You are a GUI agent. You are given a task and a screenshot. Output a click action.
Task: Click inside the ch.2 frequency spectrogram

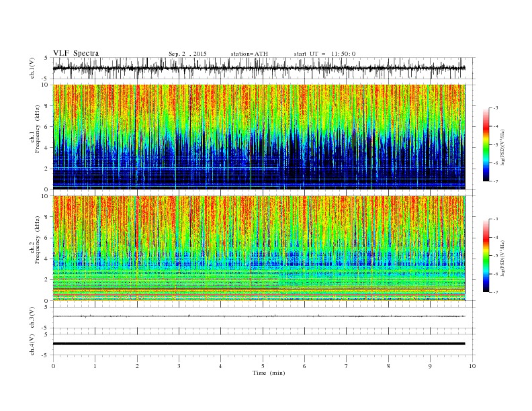259,248
